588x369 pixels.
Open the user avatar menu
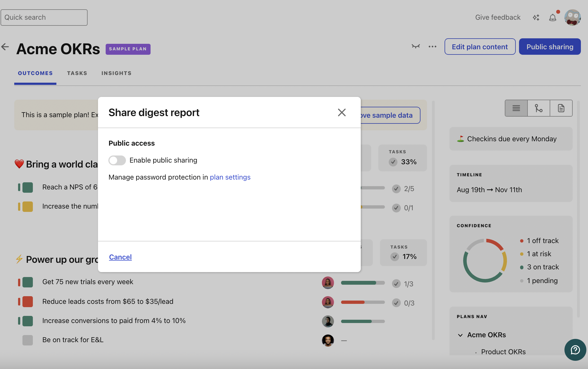pyautogui.click(x=572, y=18)
